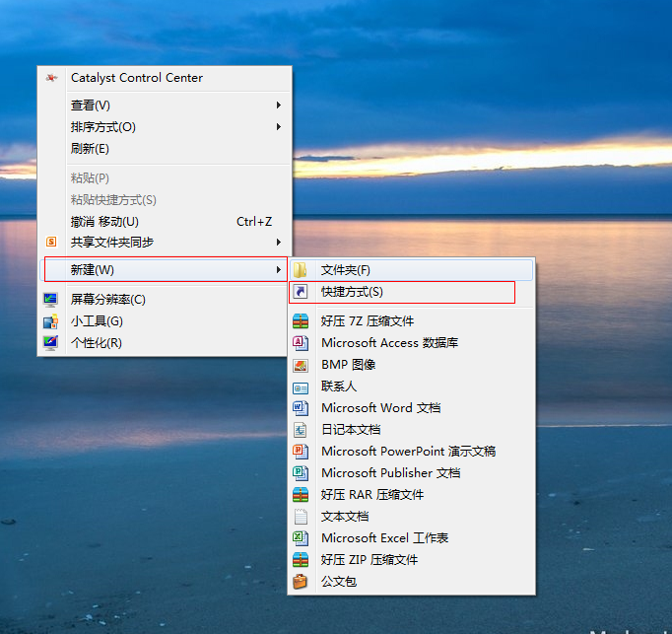This screenshot has width=672, height=634.
Task: Open 小工具(G) from context menu
Action: tap(163, 321)
